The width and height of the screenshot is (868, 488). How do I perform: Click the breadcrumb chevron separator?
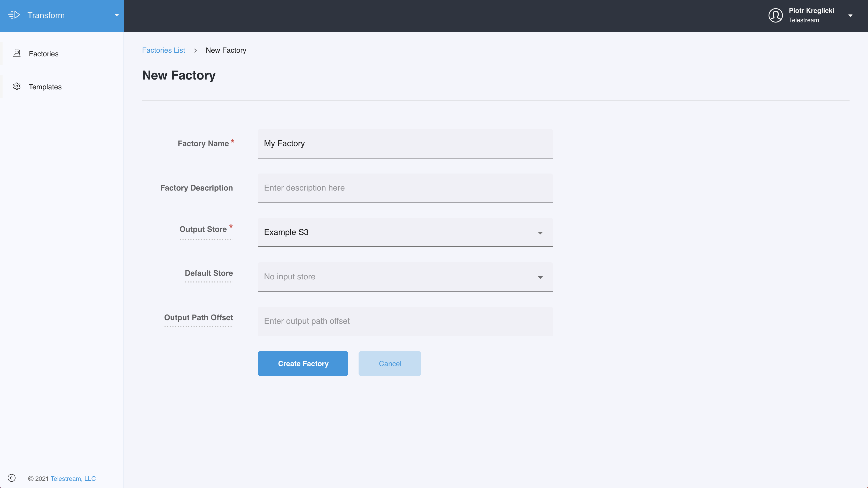(x=195, y=51)
